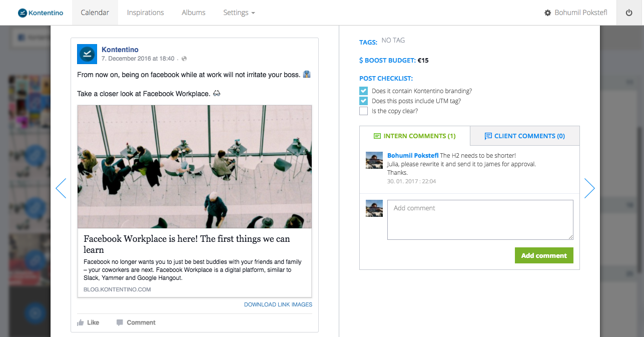Click the globe visibility icon in post header

click(184, 59)
